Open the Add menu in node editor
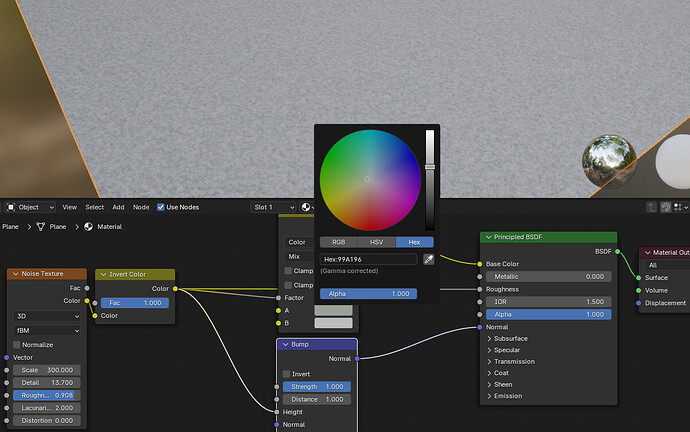This screenshot has width=690, height=432. (x=118, y=207)
